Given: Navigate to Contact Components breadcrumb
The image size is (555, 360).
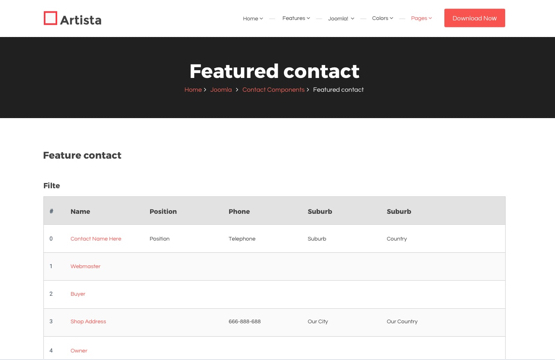Looking at the screenshot, I should coord(273,90).
